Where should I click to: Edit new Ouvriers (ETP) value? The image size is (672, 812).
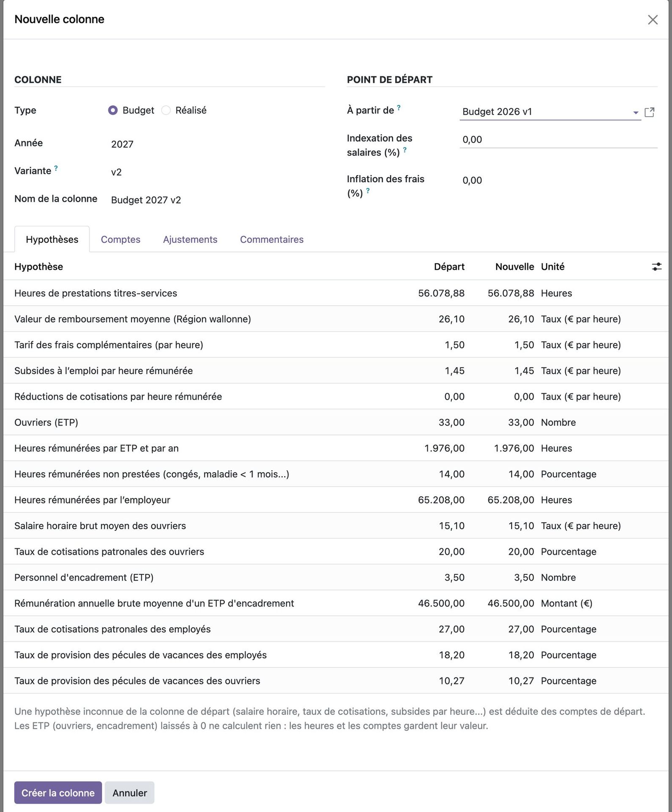coord(521,422)
